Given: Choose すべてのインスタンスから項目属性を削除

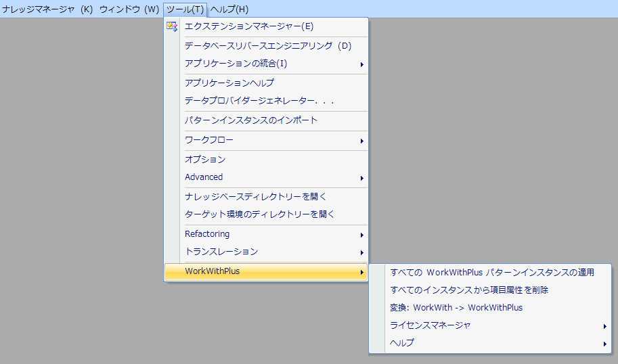Looking at the screenshot, I should click(x=469, y=290).
